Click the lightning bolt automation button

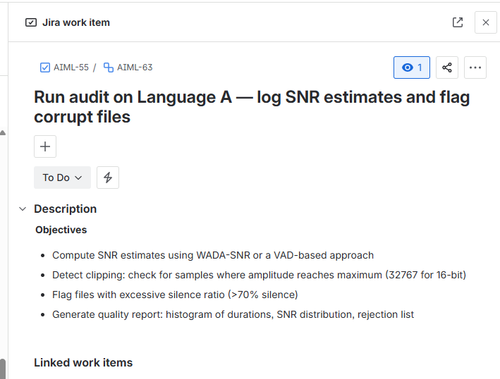tap(108, 177)
